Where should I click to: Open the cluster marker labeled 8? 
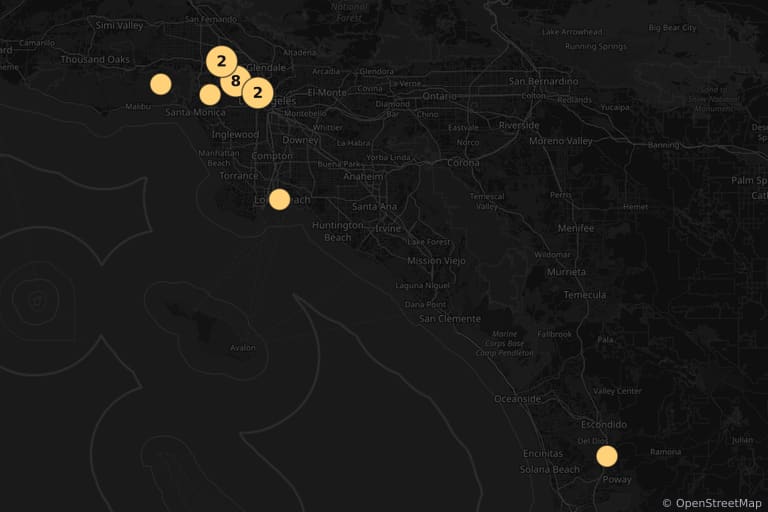236,81
